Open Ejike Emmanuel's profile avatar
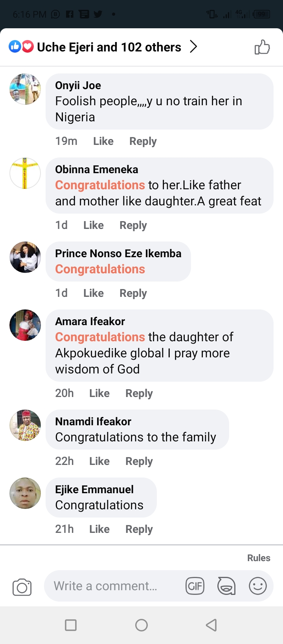This screenshot has height=644, width=283. tap(25, 493)
